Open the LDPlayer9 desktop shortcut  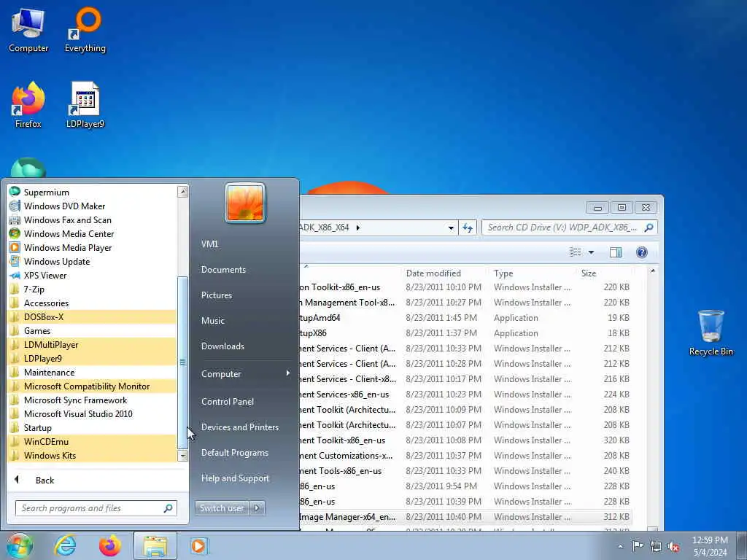(85, 105)
